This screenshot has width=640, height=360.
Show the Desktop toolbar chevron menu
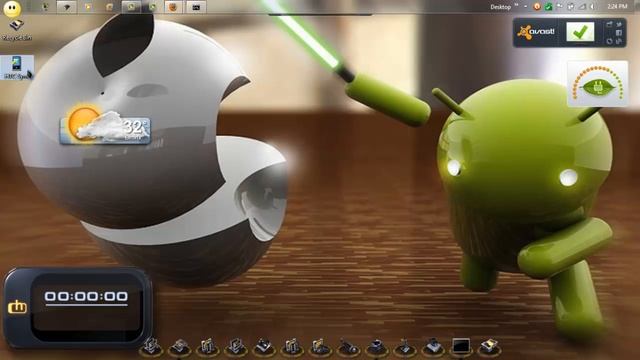pyautogui.click(x=517, y=5)
